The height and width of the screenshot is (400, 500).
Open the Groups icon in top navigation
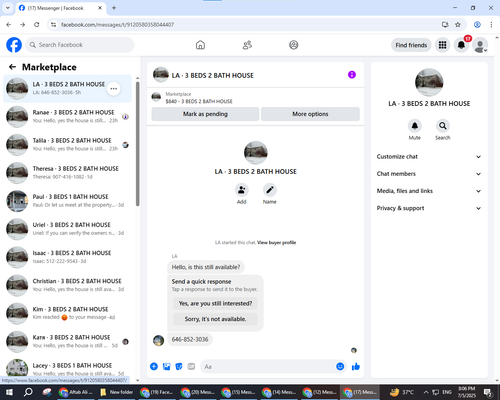coord(294,45)
